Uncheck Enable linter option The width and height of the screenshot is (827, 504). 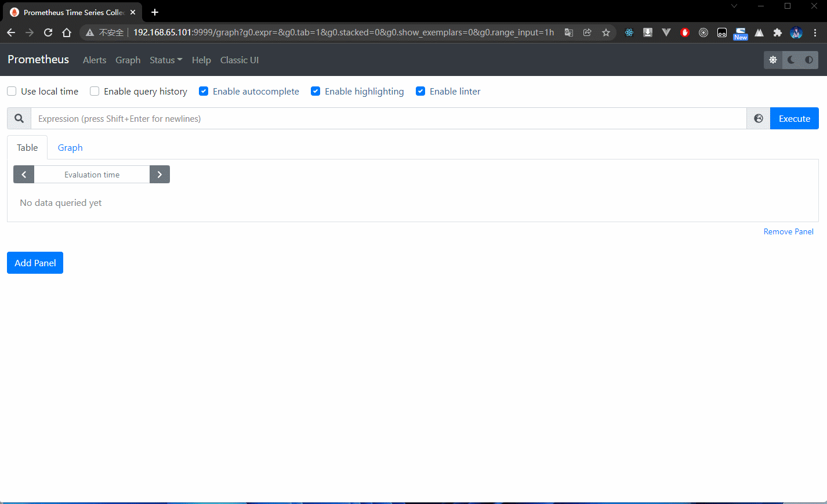pos(420,91)
